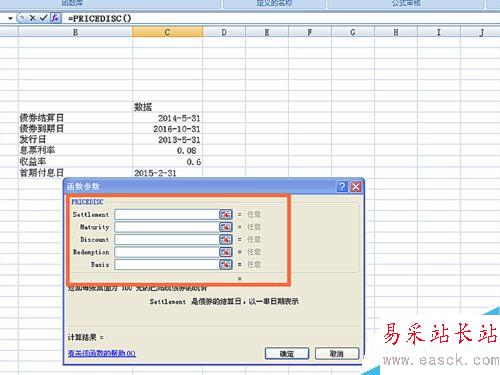This screenshot has height=375, width=500.
Task: Select the 收益率 label cell
Action: click(75, 162)
